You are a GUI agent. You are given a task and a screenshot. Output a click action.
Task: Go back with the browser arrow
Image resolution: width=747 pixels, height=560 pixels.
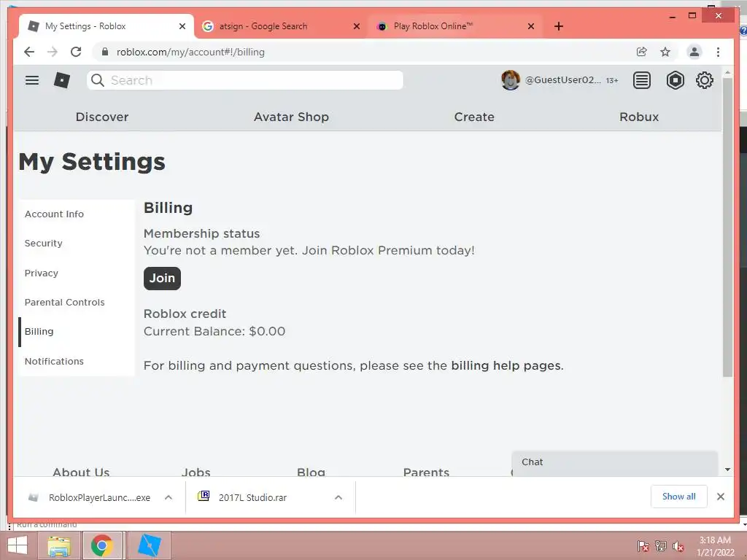[29, 52]
